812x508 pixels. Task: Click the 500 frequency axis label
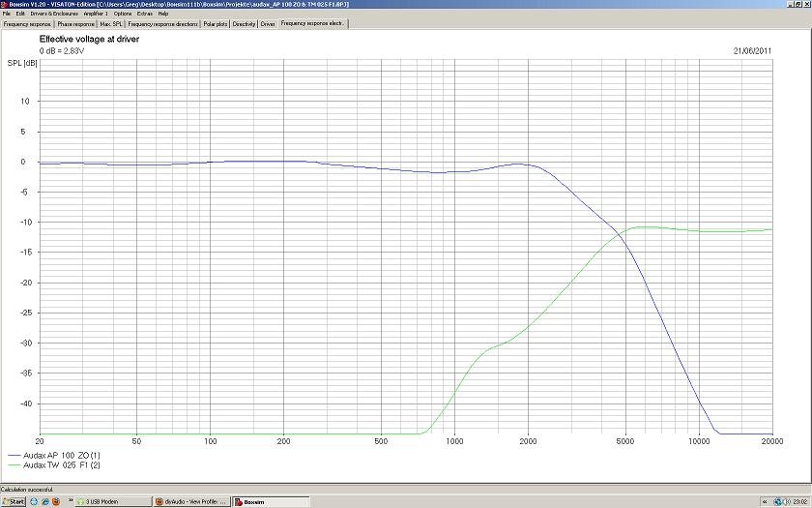point(381,441)
